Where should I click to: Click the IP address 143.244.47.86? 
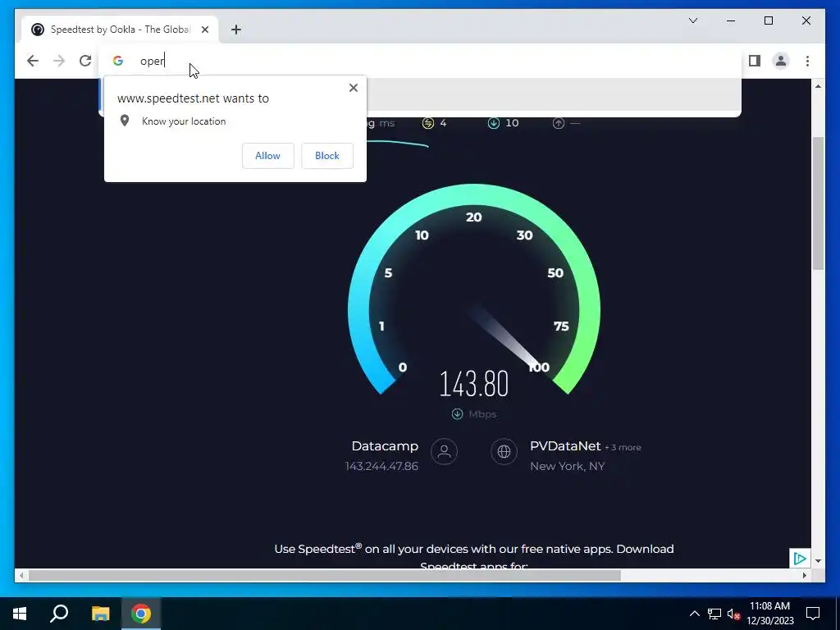click(381, 466)
